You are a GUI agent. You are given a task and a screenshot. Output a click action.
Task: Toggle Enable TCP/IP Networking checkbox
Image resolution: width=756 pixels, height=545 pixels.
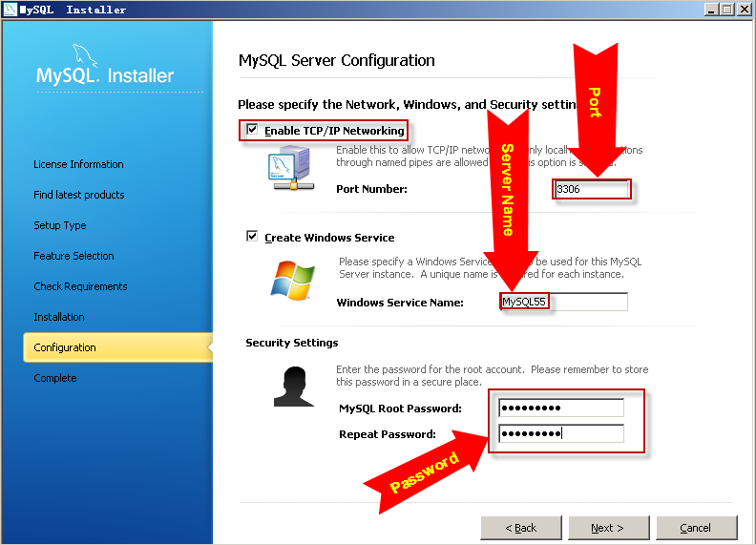(x=252, y=130)
